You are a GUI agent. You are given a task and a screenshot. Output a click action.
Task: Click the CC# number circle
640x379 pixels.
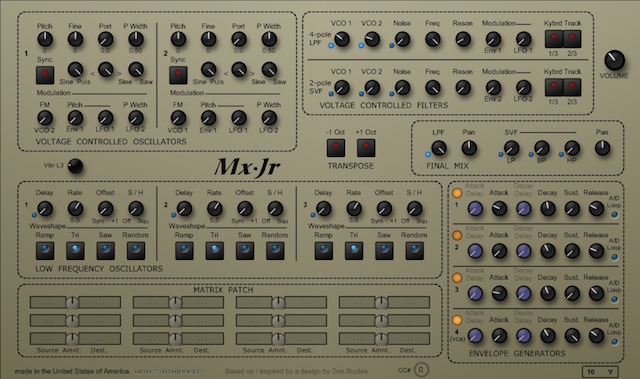pyautogui.click(x=421, y=370)
